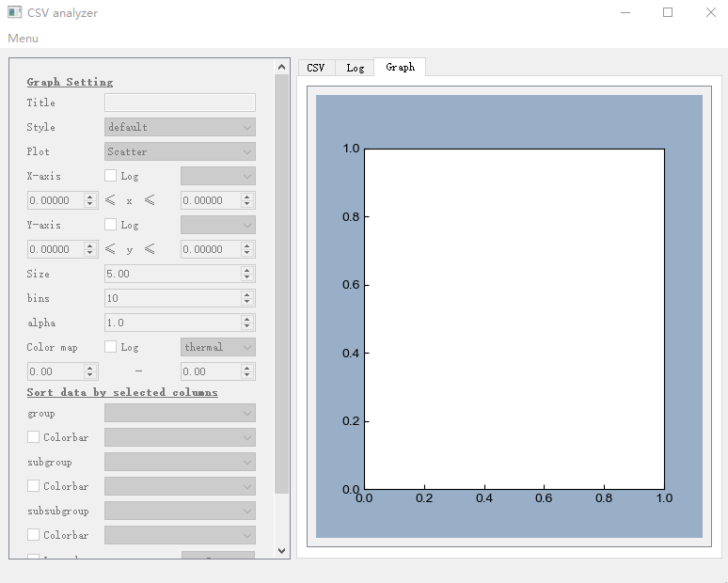Open the Menu in the menu bar

pyautogui.click(x=23, y=38)
